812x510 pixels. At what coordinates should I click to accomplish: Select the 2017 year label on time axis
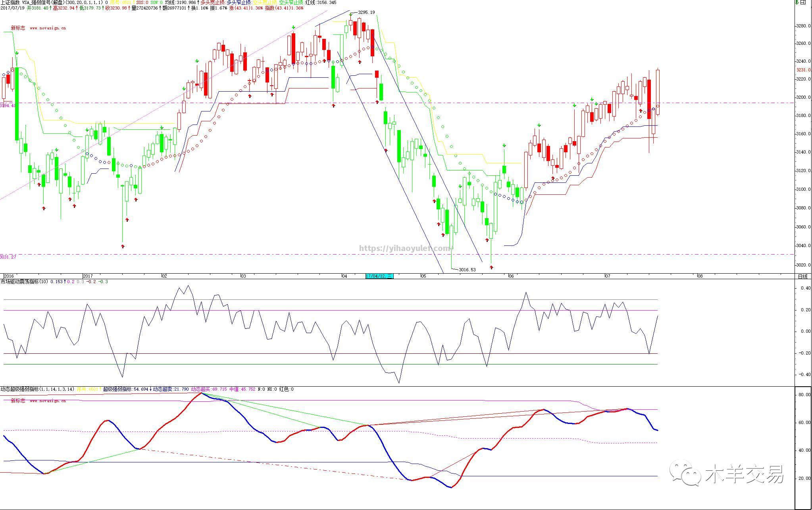pos(88,276)
